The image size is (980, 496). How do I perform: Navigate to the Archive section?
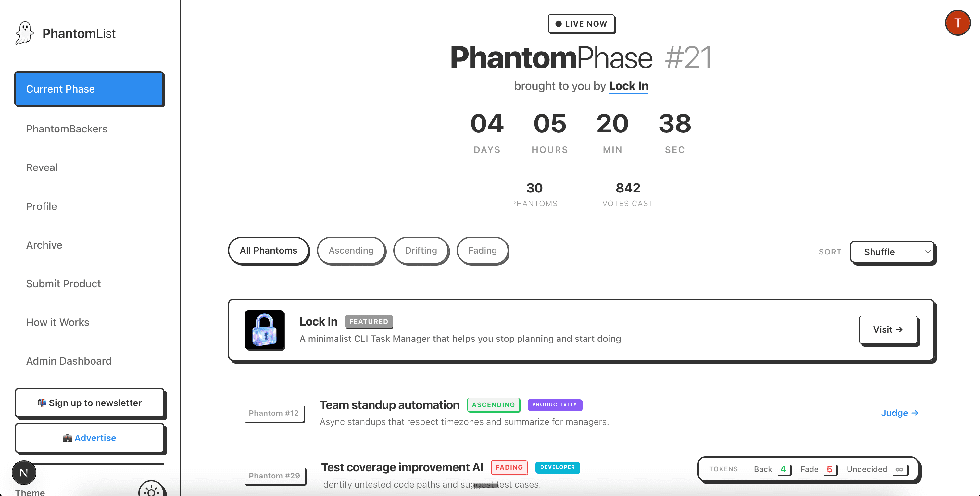(x=44, y=245)
